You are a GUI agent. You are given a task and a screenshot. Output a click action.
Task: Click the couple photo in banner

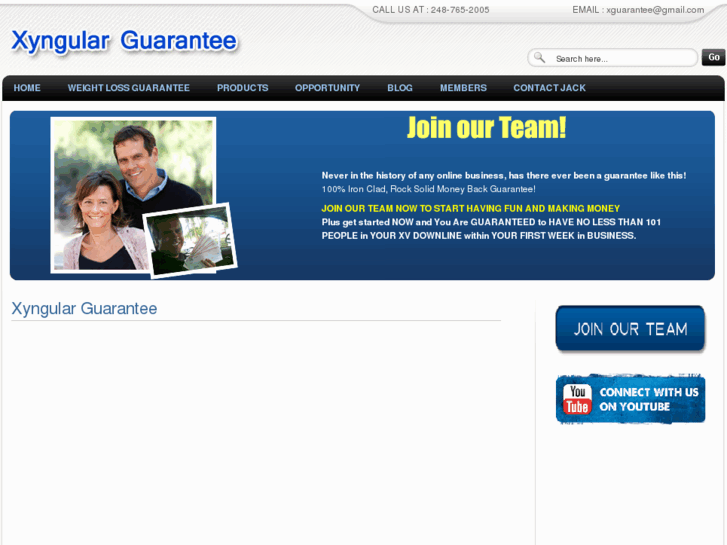(133, 195)
